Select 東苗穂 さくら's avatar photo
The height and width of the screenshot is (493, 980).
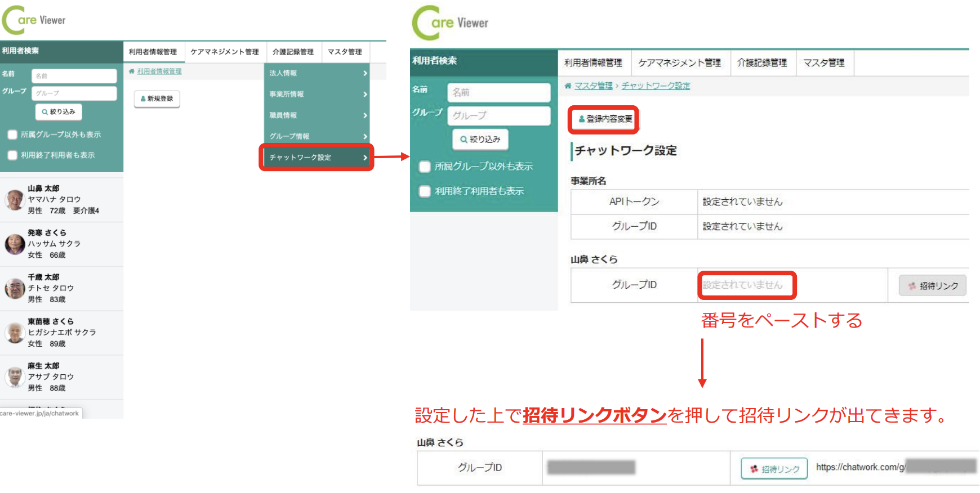15,333
